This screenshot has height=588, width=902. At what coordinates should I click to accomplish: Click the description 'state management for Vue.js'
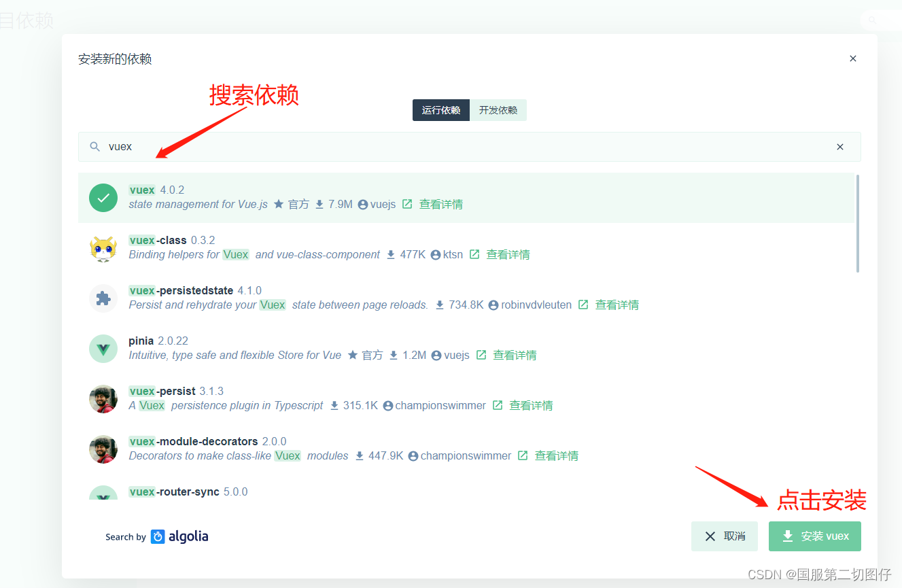tap(198, 204)
